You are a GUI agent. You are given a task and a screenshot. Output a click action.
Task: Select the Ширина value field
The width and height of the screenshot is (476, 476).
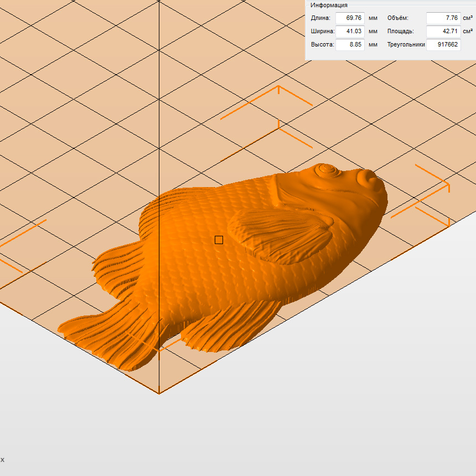click(x=350, y=31)
